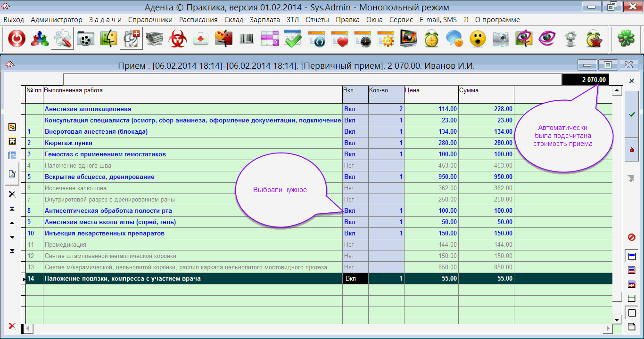Click the red power button toolbar icon
This screenshot has width=644, height=339.
click(x=17, y=40)
